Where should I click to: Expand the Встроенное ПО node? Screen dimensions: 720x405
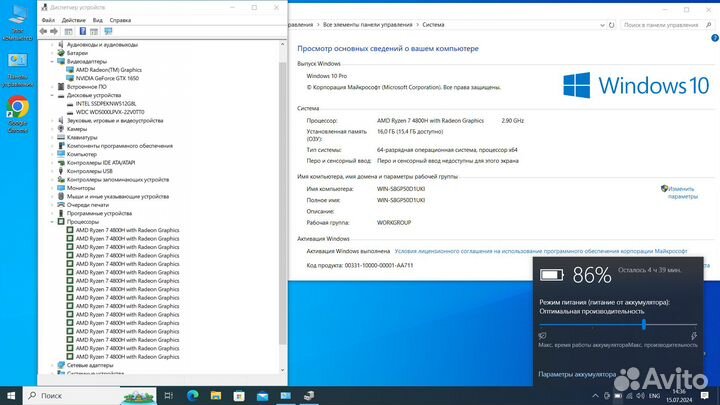pyautogui.click(x=52, y=87)
